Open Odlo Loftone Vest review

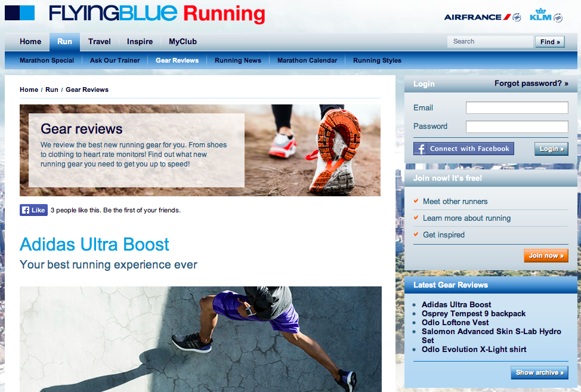point(455,322)
